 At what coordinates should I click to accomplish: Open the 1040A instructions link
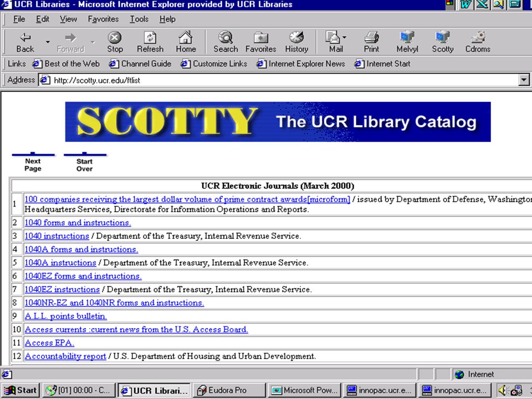pyautogui.click(x=60, y=263)
